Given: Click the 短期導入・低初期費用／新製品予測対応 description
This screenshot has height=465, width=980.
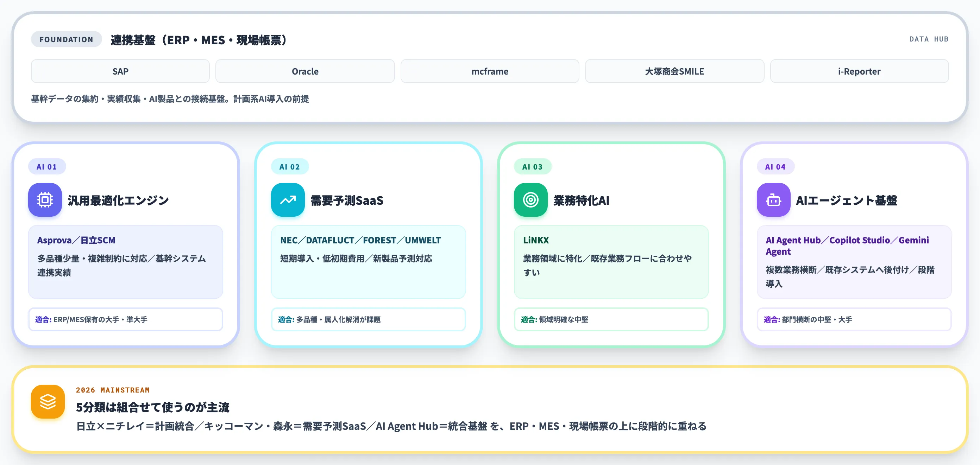Looking at the screenshot, I should pyautogui.click(x=356, y=259).
